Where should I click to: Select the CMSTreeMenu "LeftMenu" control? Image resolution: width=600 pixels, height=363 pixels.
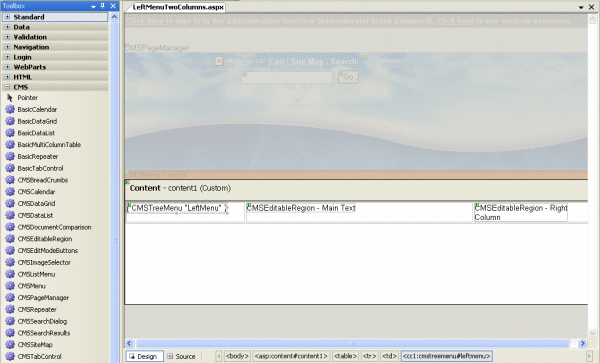[x=177, y=208]
